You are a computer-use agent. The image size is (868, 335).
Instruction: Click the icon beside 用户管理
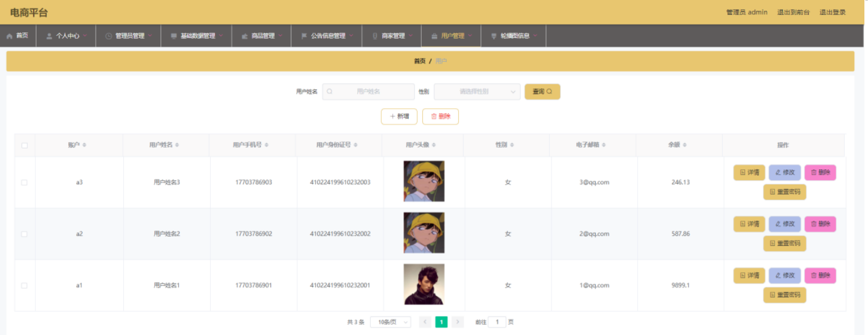pos(434,36)
